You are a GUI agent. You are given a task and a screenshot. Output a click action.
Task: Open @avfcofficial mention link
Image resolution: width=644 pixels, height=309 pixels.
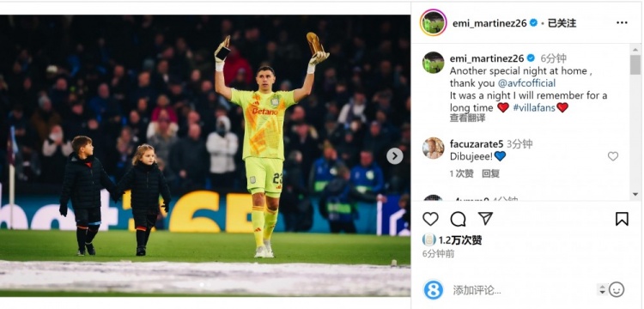coord(526,83)
